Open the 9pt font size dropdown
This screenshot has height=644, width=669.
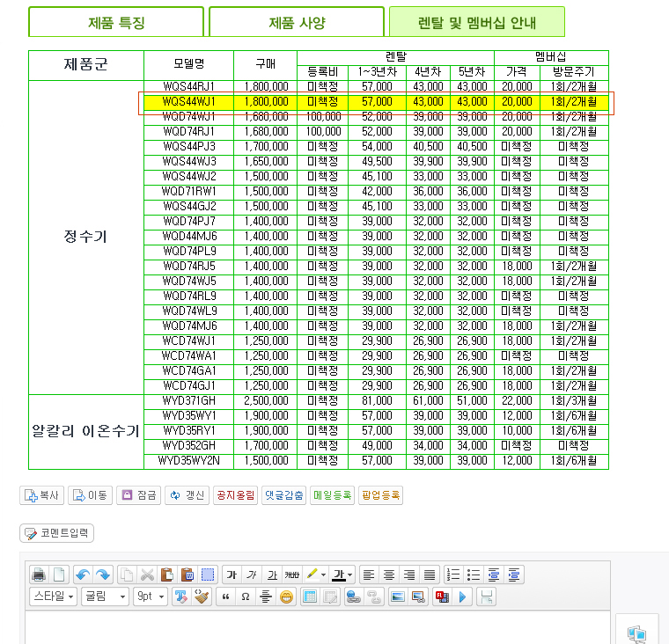coord(150,597)
